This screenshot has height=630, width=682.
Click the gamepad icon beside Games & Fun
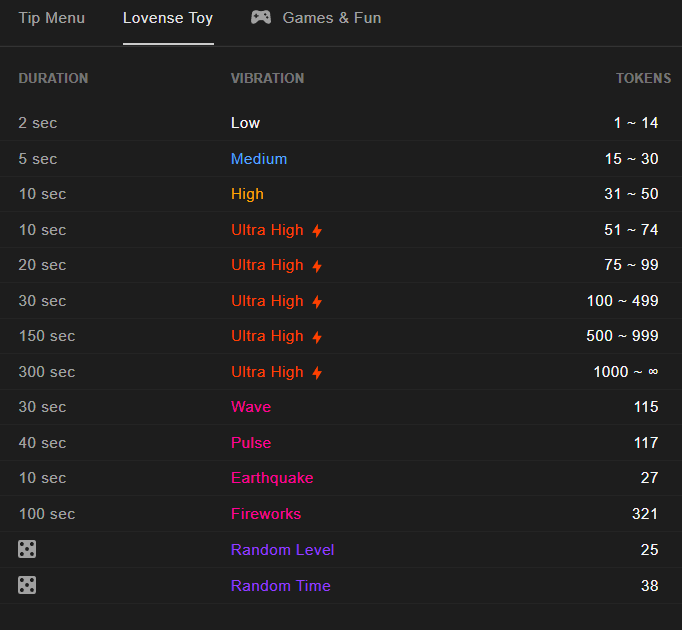[x=261, y=17]
